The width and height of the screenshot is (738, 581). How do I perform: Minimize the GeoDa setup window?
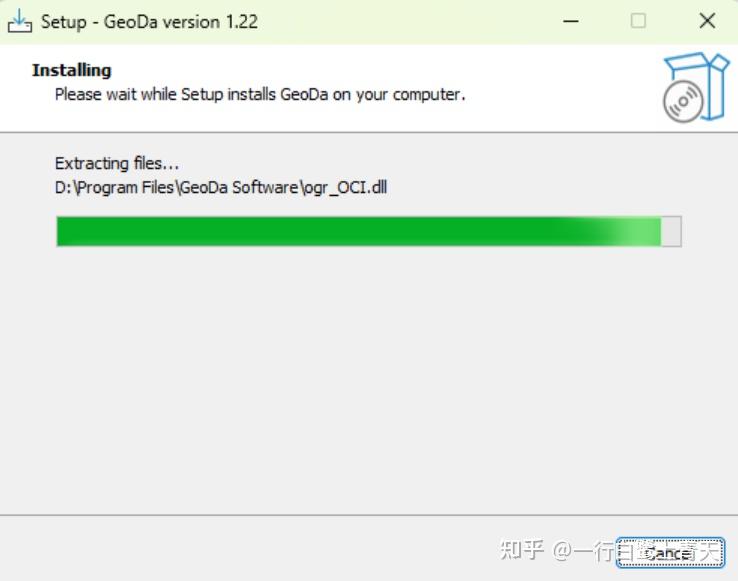coord(571,21)
